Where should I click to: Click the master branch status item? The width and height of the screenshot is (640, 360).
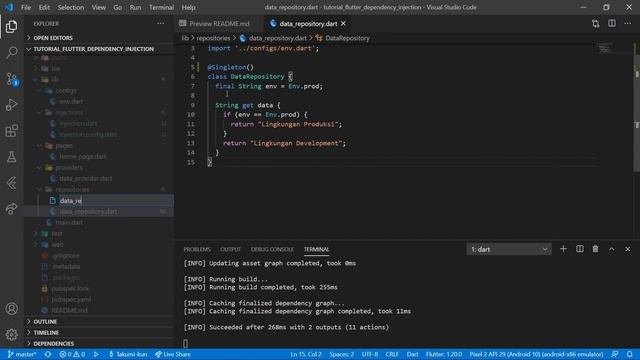[x=22, y=354]
